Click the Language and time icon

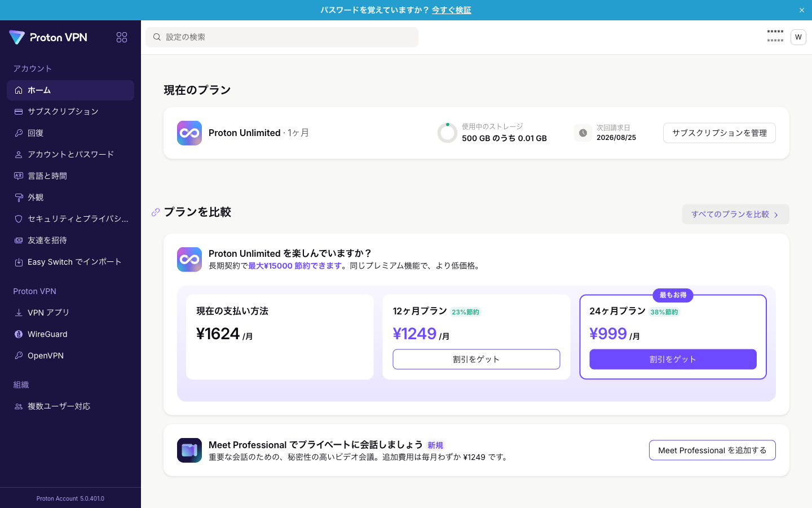click(x=19, y=176)
